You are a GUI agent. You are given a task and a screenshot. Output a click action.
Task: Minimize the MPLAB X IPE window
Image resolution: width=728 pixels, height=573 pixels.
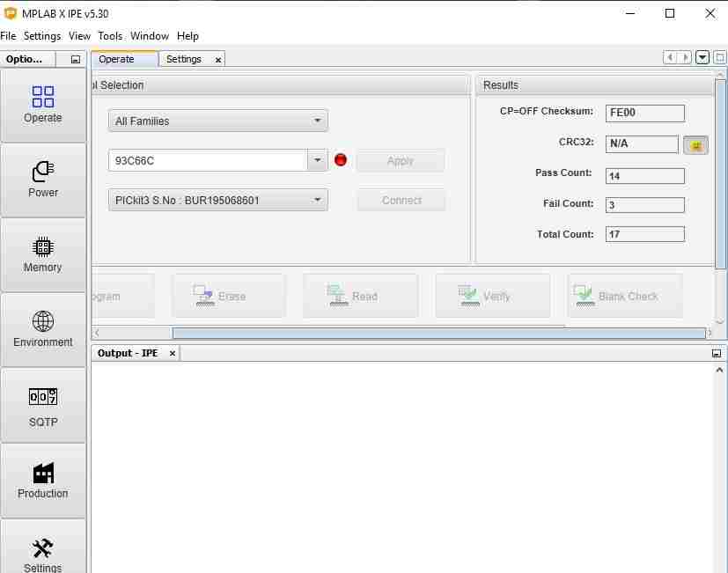630,13
